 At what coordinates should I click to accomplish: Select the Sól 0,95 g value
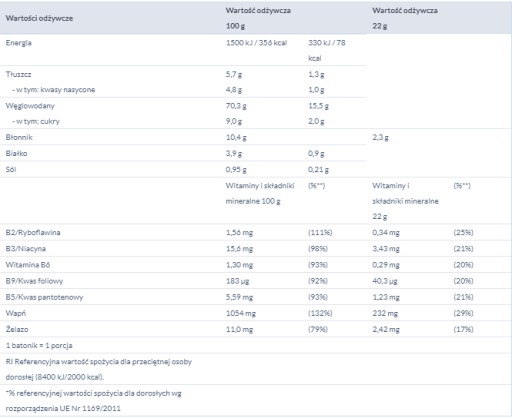[236, 170]
